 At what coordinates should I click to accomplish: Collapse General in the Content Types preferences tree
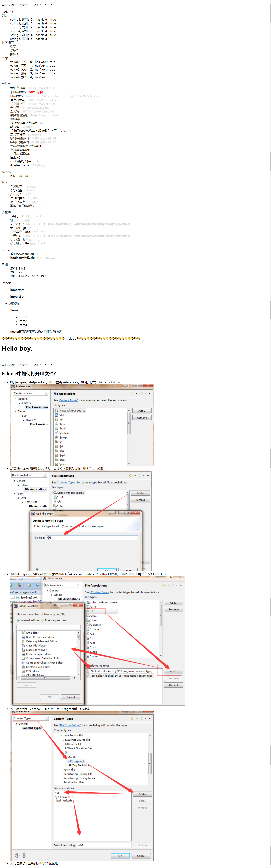(x=16, y=724)
